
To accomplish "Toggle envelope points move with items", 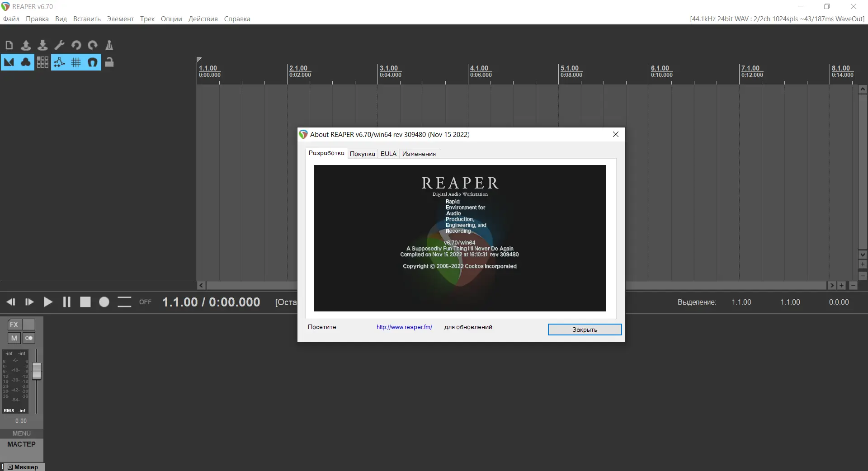I will click(x=59, y=62).
